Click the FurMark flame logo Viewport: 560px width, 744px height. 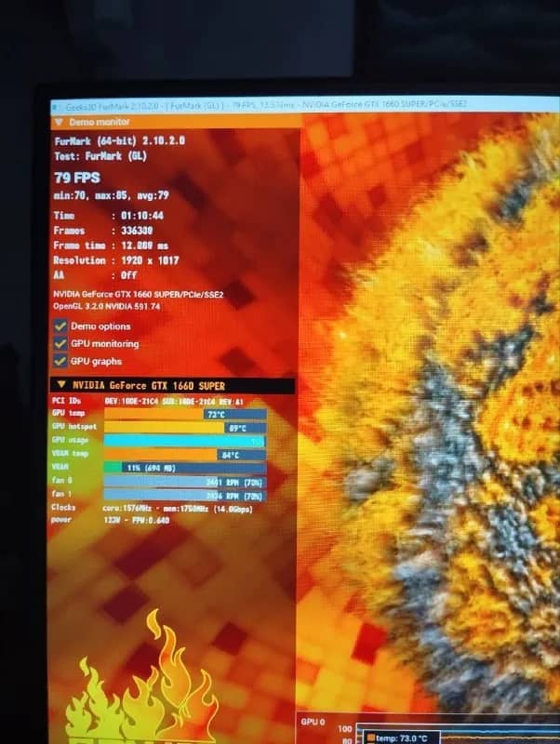click(x=141, y=678)
